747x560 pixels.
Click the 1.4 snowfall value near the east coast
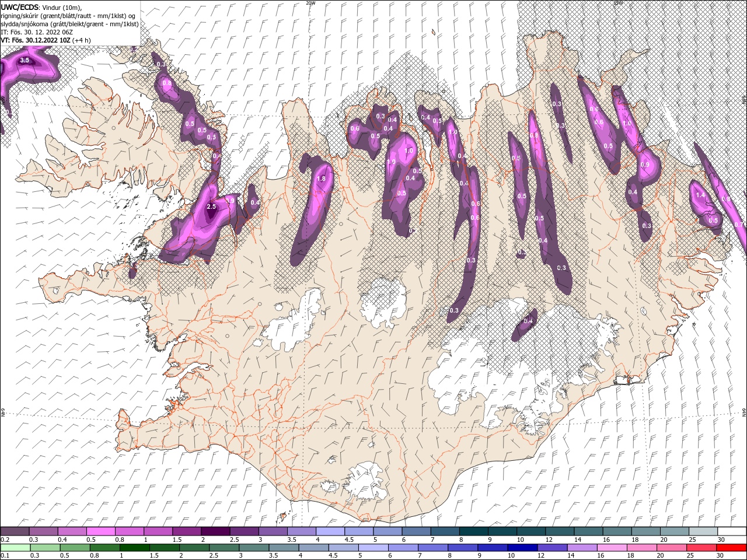click(701, 195)
